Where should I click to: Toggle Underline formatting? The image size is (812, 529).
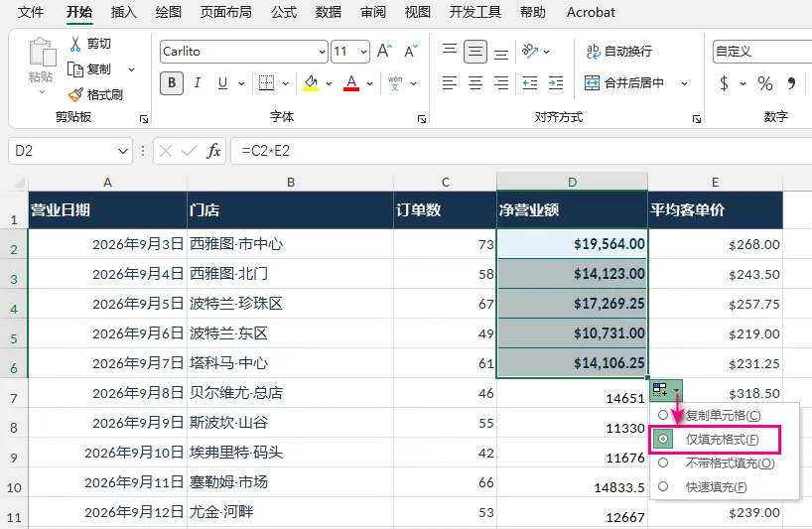[x=222, y=83]
